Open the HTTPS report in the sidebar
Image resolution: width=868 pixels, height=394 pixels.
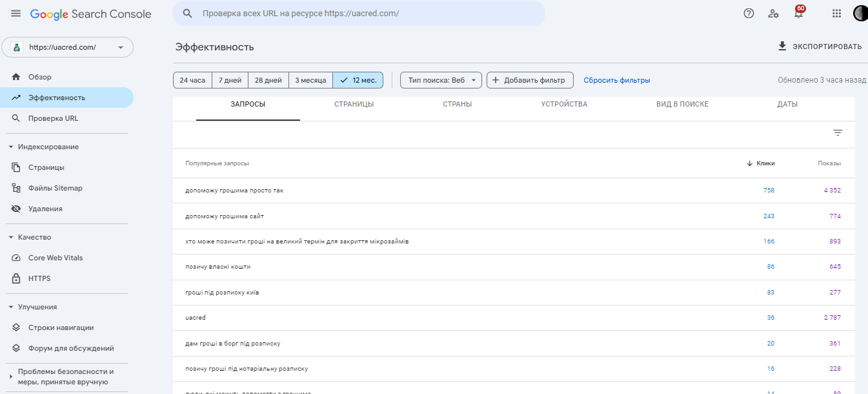tap(67, 278)
